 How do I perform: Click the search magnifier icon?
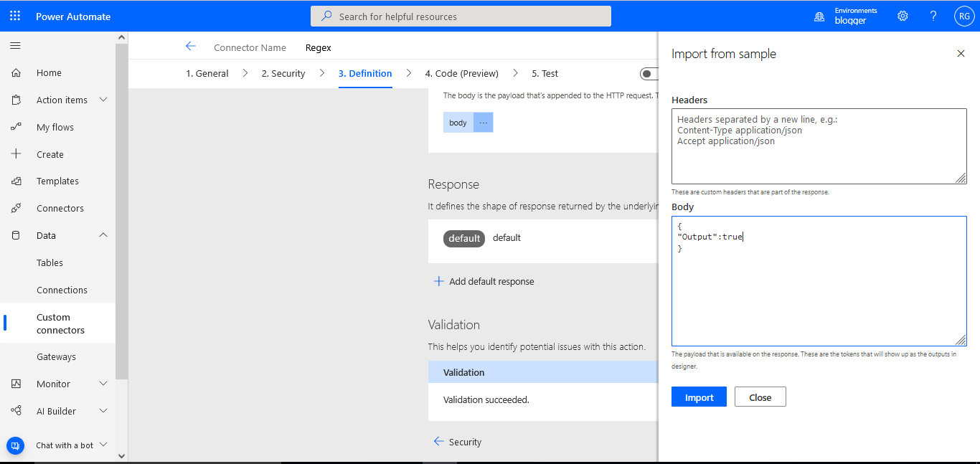tap(326, 16)
